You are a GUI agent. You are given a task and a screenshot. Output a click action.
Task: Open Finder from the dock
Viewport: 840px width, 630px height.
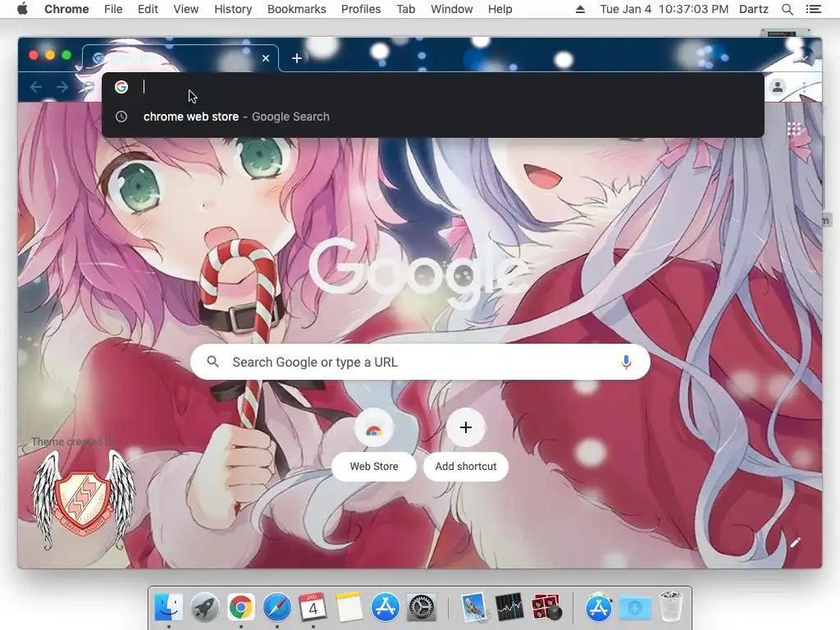tap(168, 607)
